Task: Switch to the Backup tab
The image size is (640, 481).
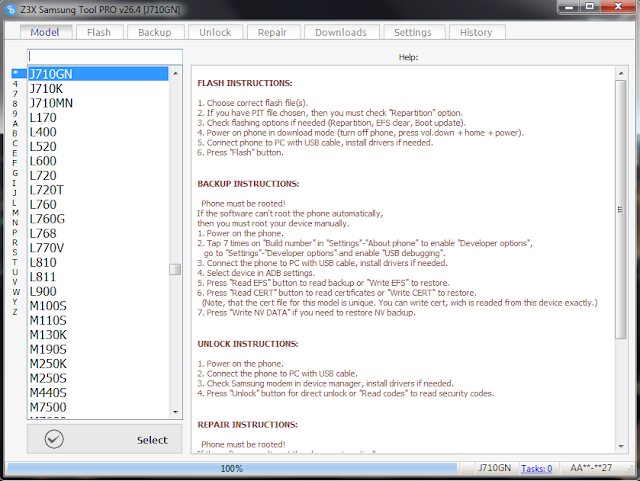Action: click(x=155, y=32)
